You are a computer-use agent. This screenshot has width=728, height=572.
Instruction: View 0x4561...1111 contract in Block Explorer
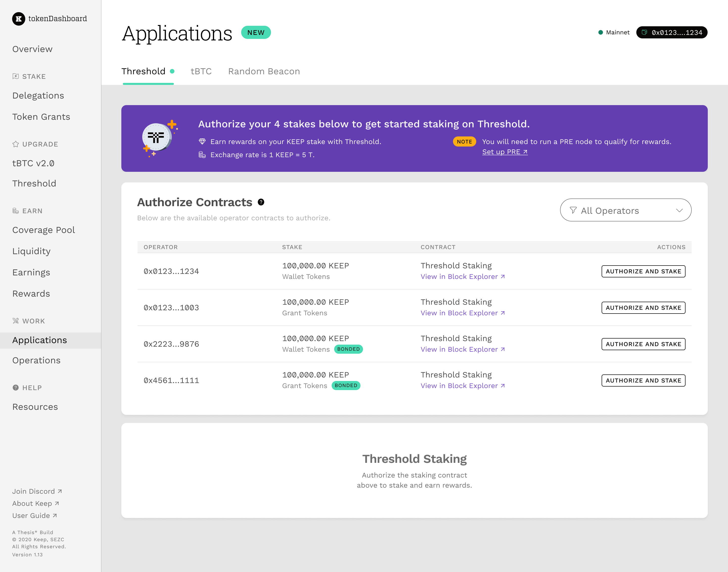pos(462,386)
